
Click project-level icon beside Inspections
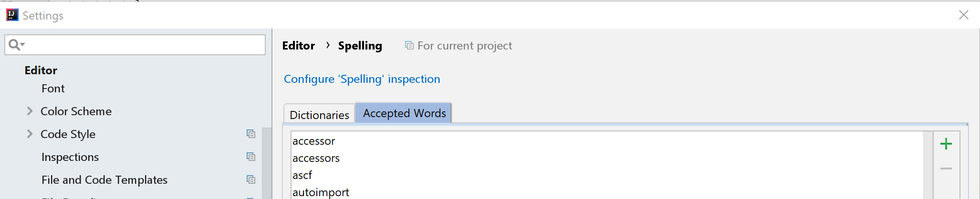(x=251, y=157)
